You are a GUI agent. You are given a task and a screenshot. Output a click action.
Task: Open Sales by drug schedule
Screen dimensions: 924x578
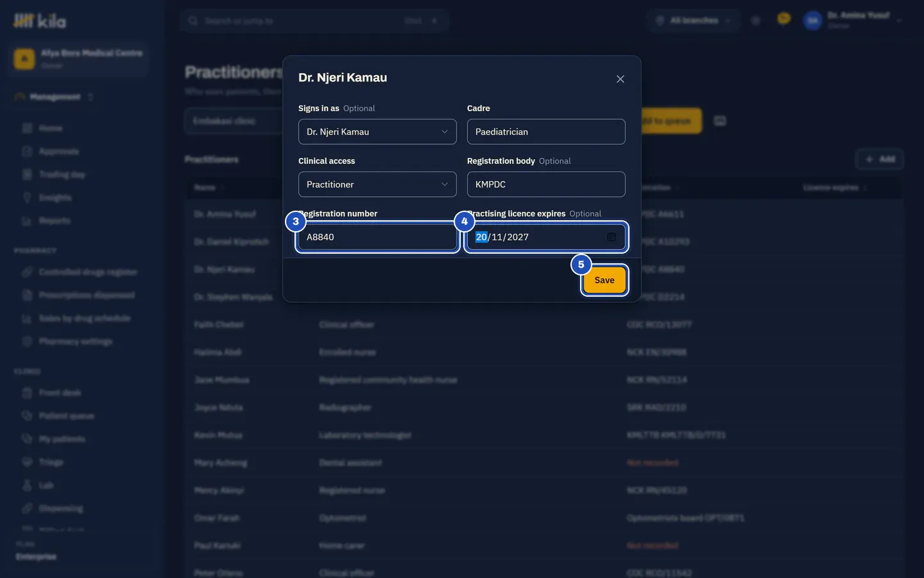85,319
